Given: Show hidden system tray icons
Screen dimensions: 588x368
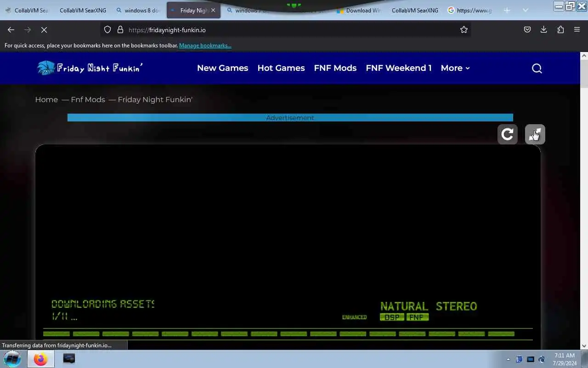Looking at the screenshot, I should tap(508, 359).
